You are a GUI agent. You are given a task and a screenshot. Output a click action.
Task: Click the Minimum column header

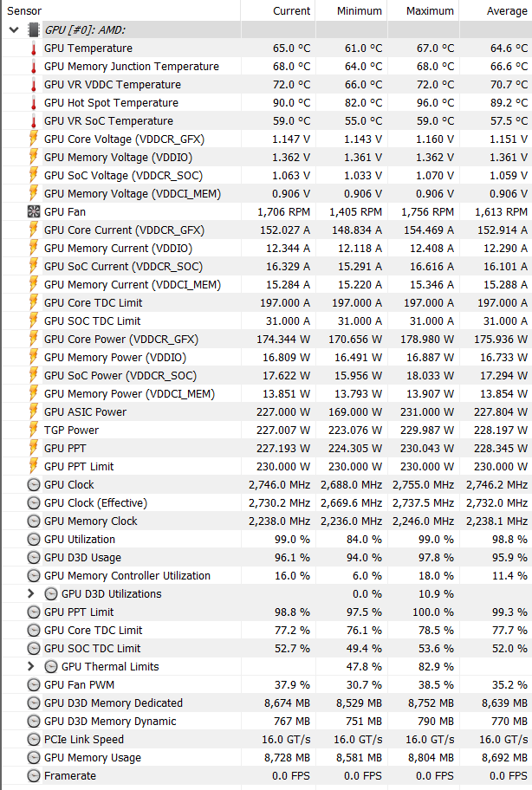(360, 11)
